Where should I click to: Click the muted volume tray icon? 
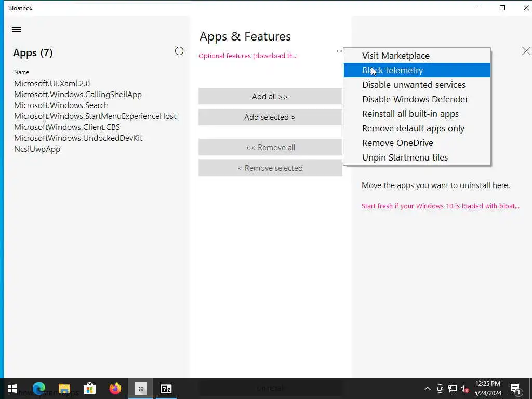point(464,389)
